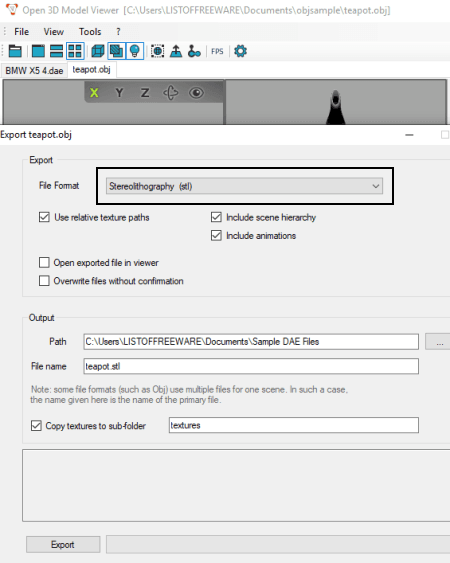The image size is (450, 563).
Task: Click the output Path field
Action: [251, 341]
